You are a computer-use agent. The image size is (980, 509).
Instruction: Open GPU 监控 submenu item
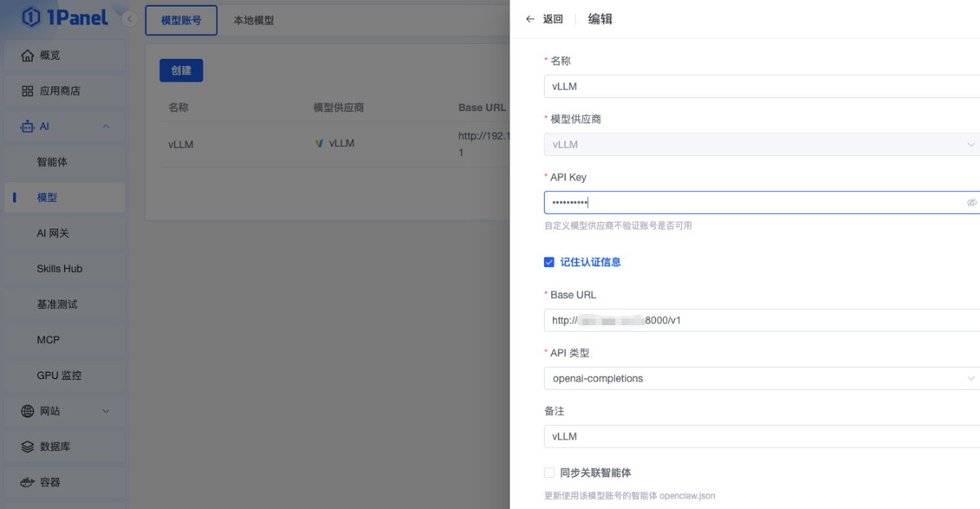[65, 375]
